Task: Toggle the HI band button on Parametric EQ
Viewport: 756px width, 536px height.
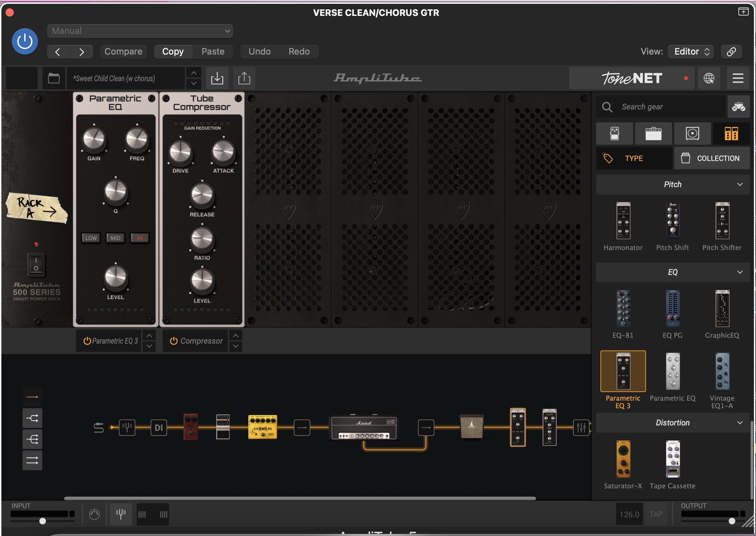Action: point(140,238)
